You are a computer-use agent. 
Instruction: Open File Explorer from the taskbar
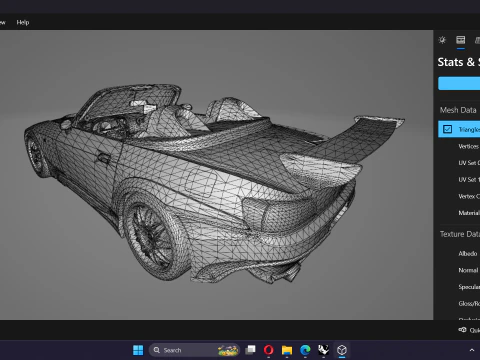(x=287, y=350)
